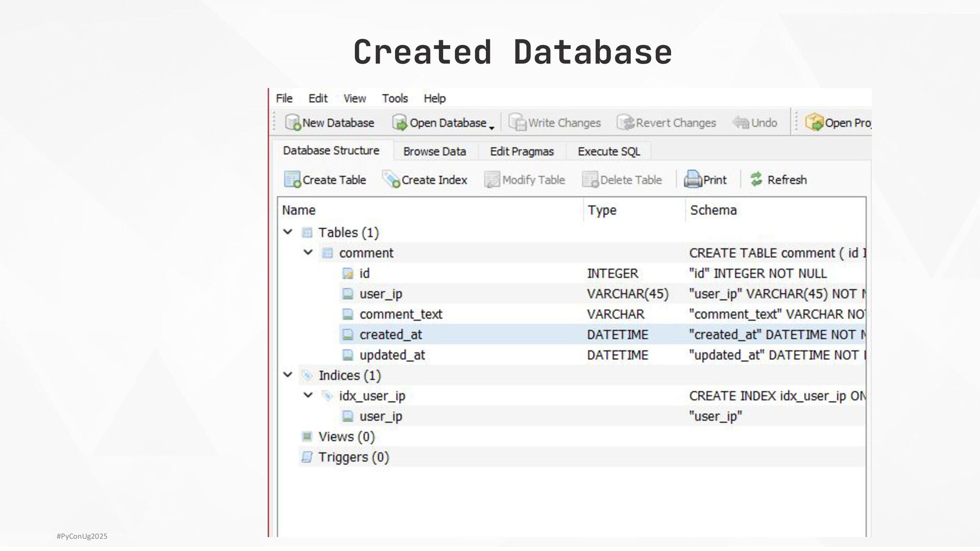This screenshot has height=551, width=980.
Task: Switch to the Edit Pragmas tab
Action: tap(522, 152)
